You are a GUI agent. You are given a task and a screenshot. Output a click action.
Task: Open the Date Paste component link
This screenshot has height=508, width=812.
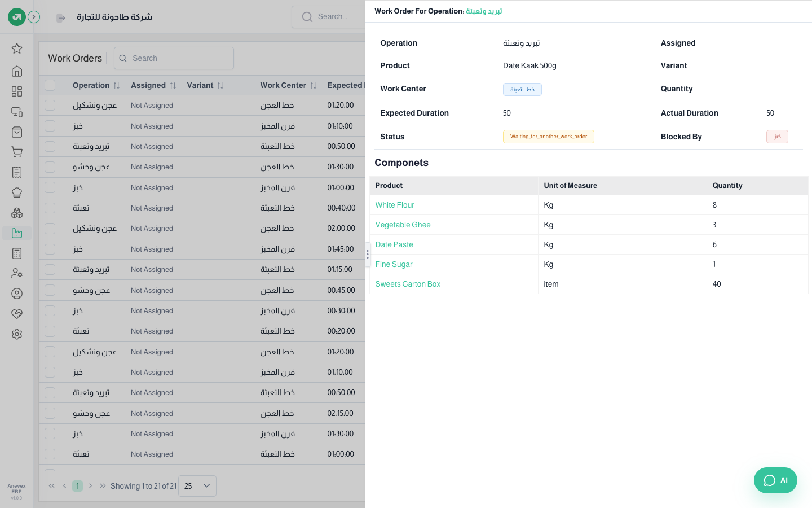pos(394,244)
